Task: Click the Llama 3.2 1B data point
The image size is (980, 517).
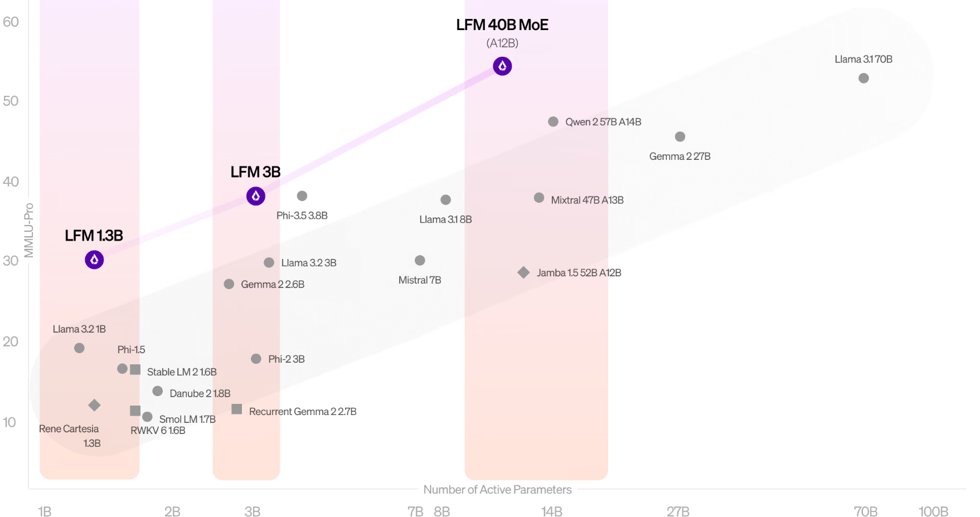Action: [79, 348]
